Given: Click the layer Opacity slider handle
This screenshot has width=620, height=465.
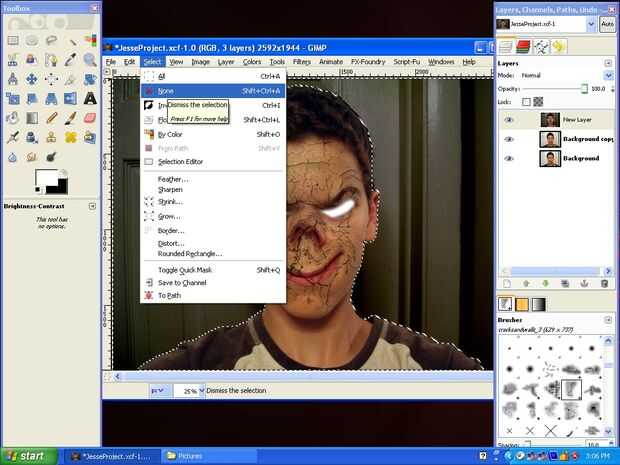Looking at the screenshot, I should click(x=584, y=89).
